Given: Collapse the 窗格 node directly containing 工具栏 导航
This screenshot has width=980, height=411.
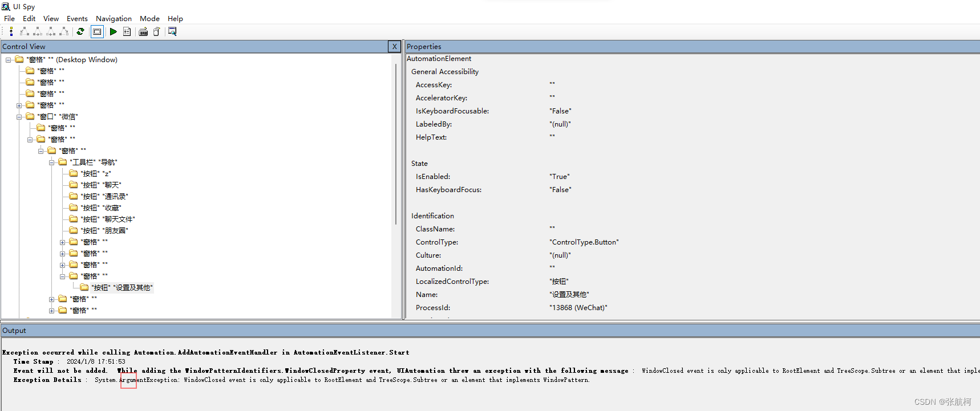Looking at the screenshot, I should coord(41,151).
